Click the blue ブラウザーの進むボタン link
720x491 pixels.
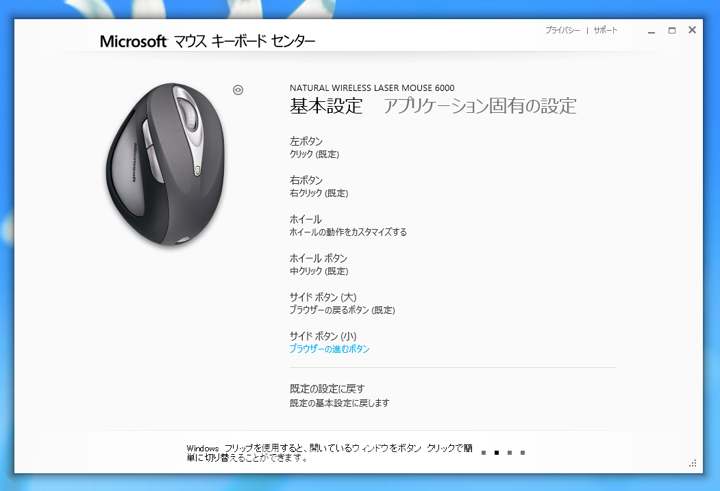click(329, 349)
